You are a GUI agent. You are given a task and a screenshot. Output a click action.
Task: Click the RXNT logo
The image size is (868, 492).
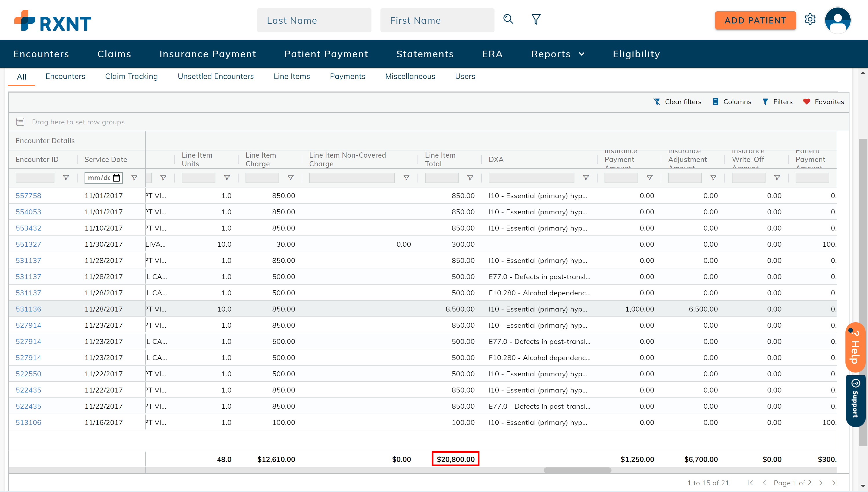(52, 21)
